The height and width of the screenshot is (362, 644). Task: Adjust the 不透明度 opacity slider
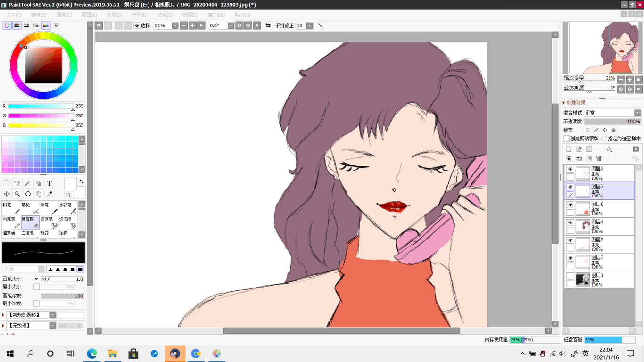point(612,122)
